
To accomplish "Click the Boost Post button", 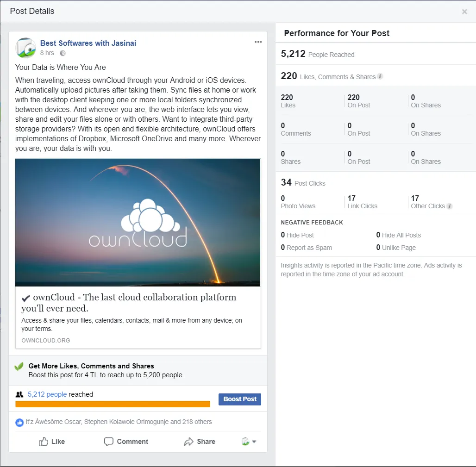I will 240,399.
